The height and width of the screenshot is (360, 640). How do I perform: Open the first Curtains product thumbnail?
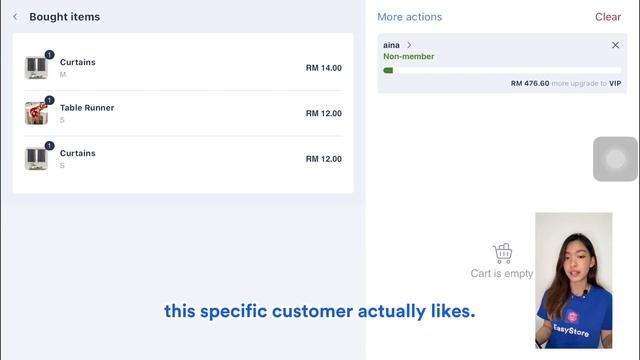[x=36, y=67]
